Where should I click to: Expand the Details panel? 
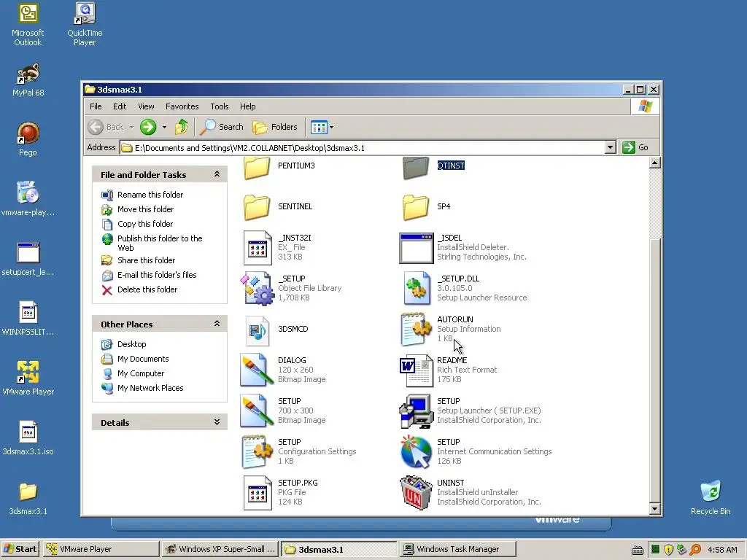point(217,422)
